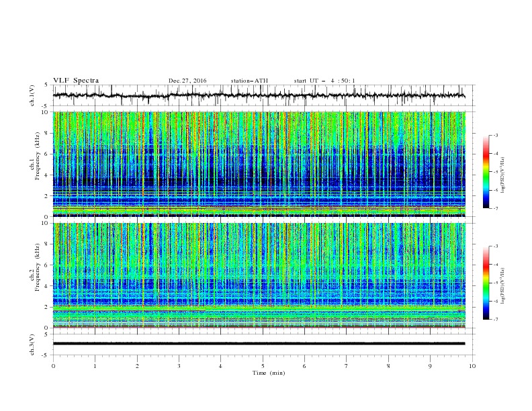Click time axis tick label "5"
The width and height of the screenshot is (532, 411).
pos(263,366)
